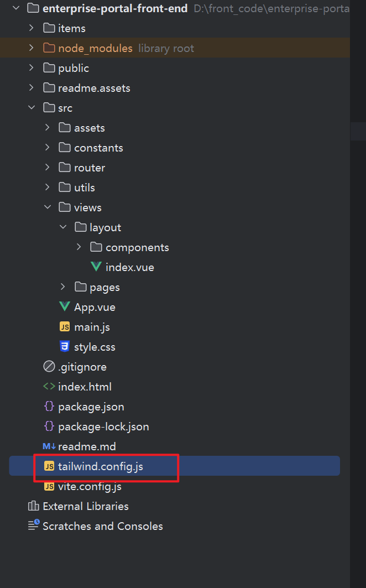Click the JSON icon beside package.json
This screenshot has height=588, width=366.
pos(49,407)
